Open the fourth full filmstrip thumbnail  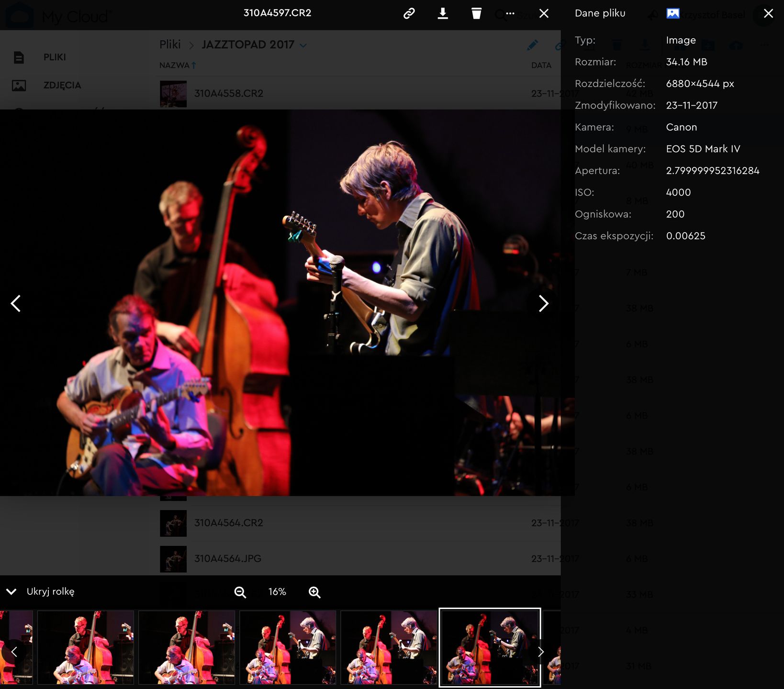point(389,647)
